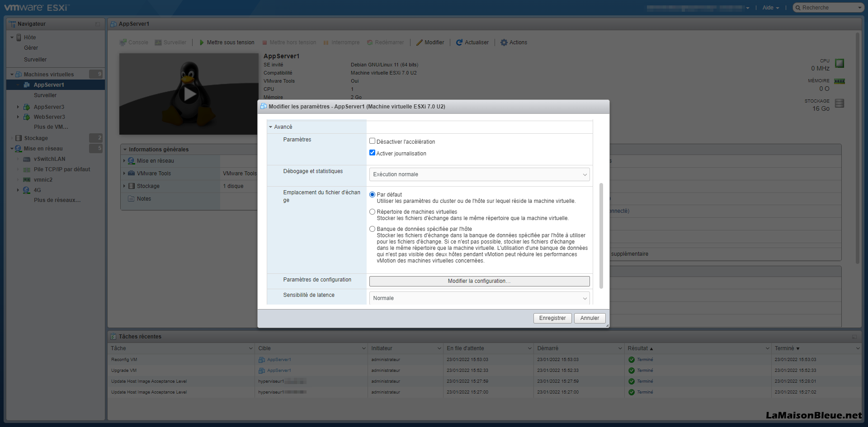Viewport: 868px width, 427px height.
Task: Click the Mise en réseau globe icon in navigator
Action: click(x=19, y=149)
